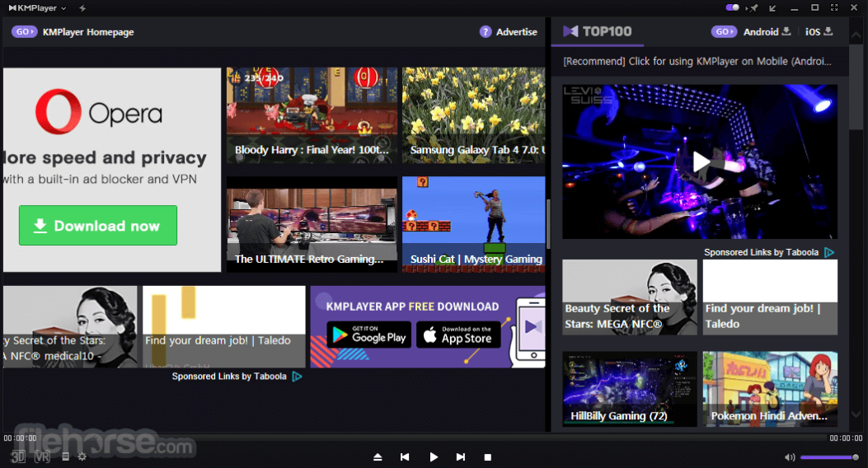
Task: Click the main panel vertical scrollbar handle
Action: (548, 224)
